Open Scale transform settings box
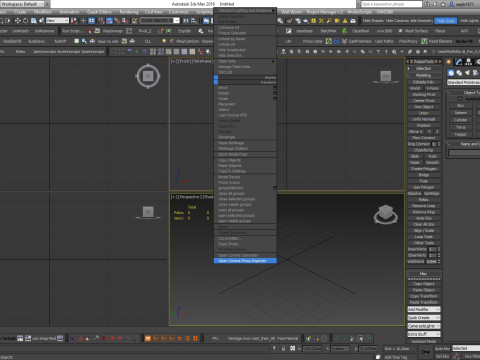The height and width of the screenshot is (360, 480). coord(275,99)
